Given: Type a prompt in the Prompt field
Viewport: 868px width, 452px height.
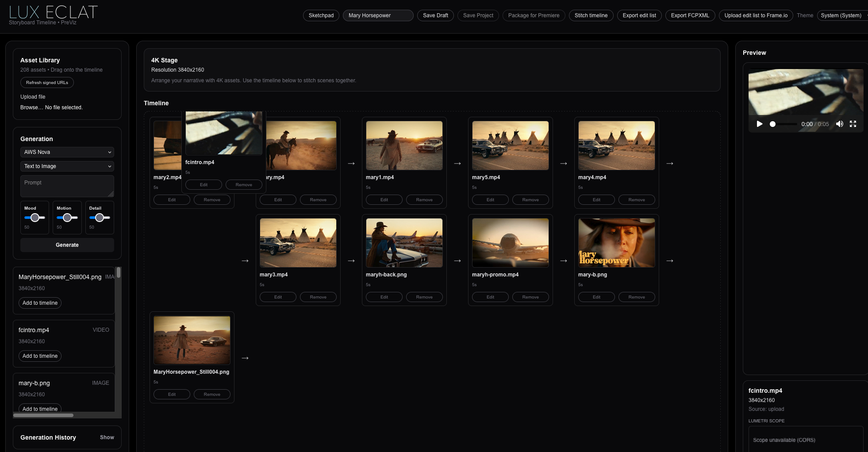Looking at the screenshot, I should click(67, 186).
